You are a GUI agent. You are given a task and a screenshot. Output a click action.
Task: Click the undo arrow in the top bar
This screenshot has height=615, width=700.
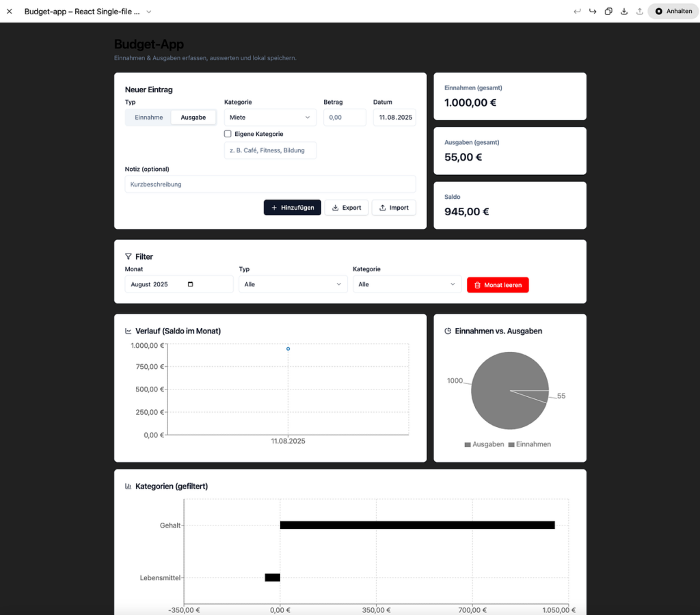click(x=577, y=12)
